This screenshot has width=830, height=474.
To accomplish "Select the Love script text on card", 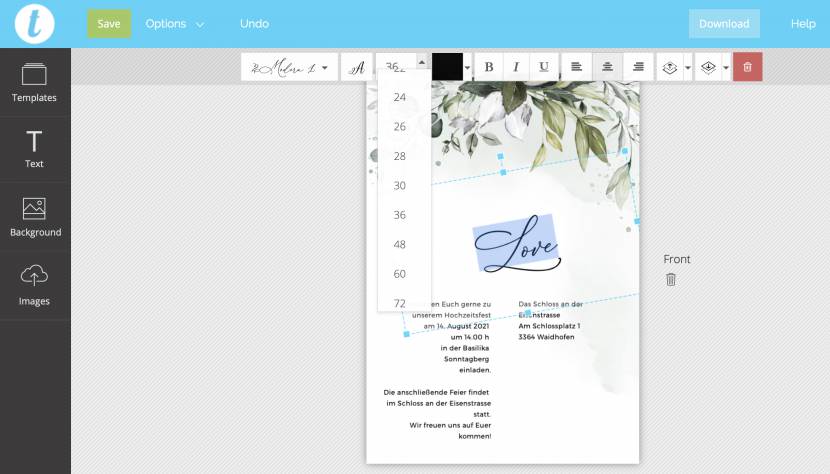I will click(x=515, y=245).
